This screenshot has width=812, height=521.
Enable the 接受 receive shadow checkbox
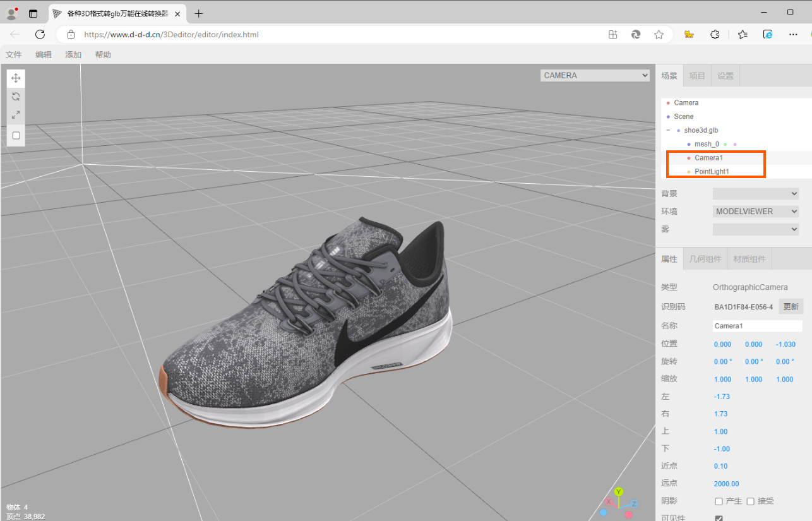point(750,501)
